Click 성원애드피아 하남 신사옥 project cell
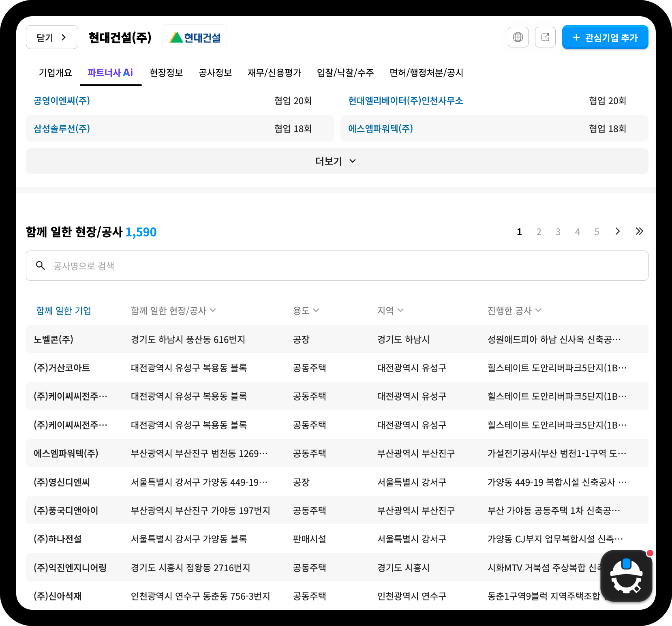The width and height of the screenshot is (672, 626). (x=554, y=339)
